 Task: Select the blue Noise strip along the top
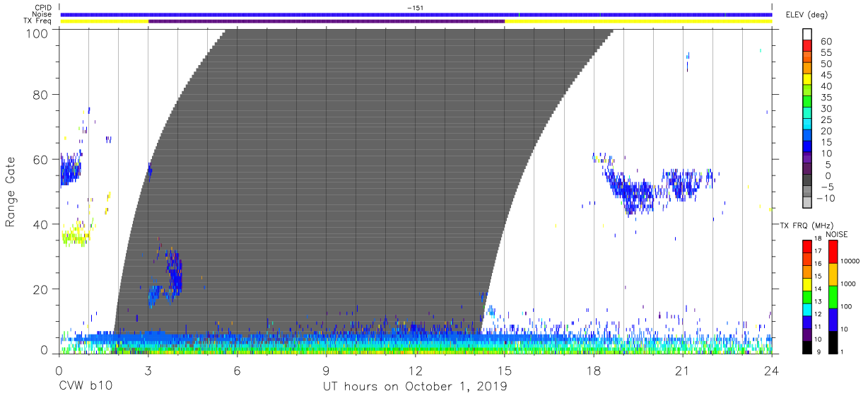coord(416,14)
